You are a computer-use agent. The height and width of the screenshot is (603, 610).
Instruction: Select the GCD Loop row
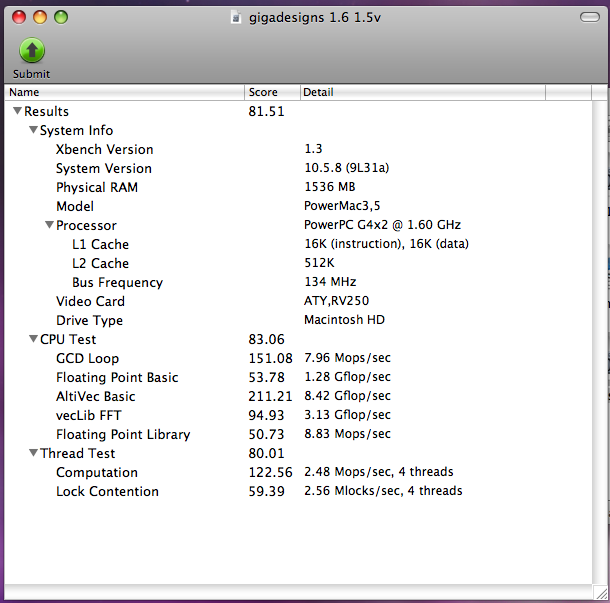[298, 358]
